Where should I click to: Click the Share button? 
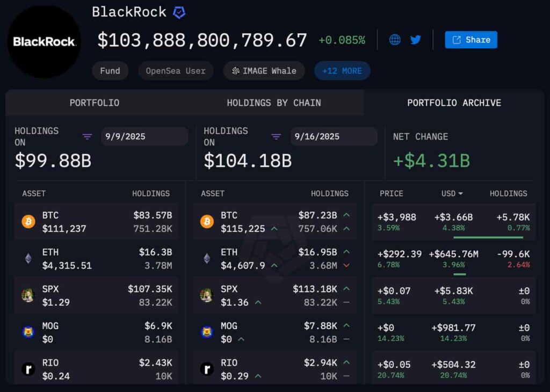click(471, 39)
